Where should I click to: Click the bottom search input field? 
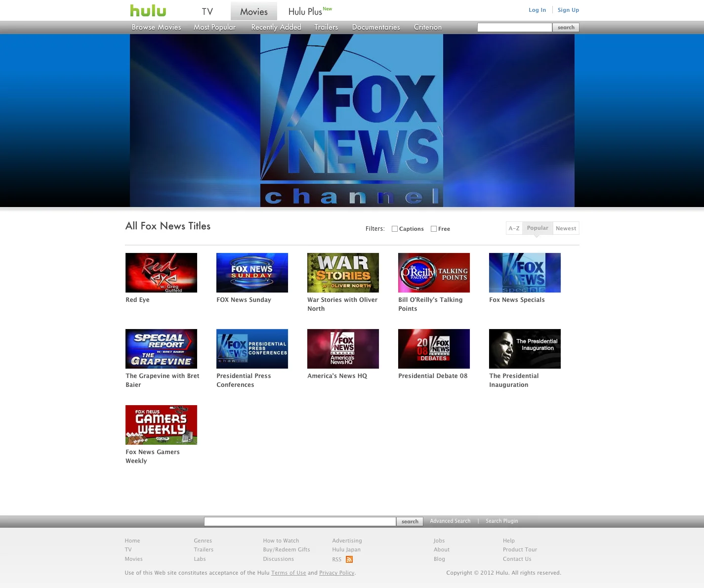[300, 521]
